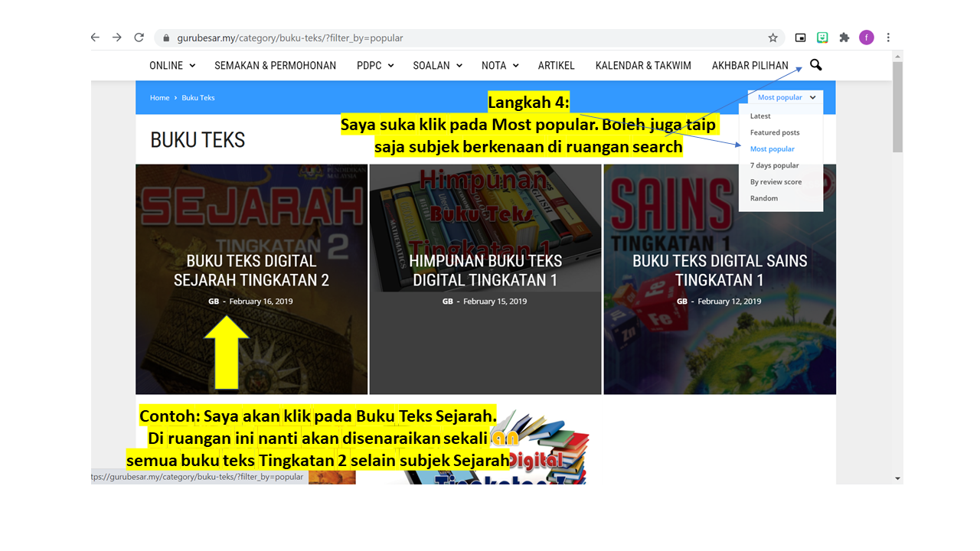Expand the NOTA menu
The height and width of the screenshot is (551, 980).
pos(500,66)
